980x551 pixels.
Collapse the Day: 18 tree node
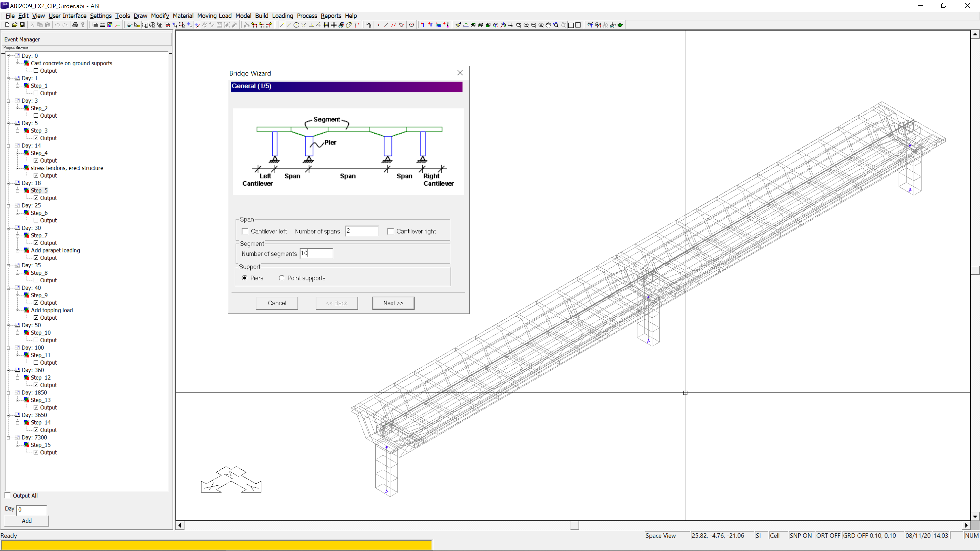click(8, 183)
